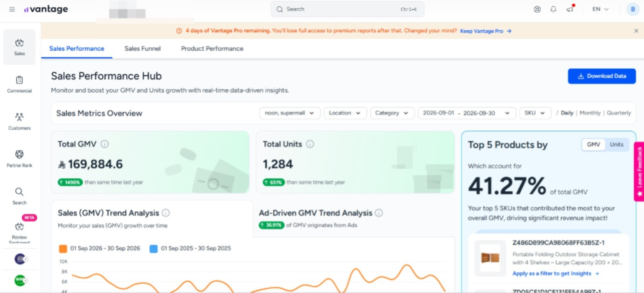Click the info icon beside Total GMV
The width and height of the screenshot is (644, 293).
point(105,144)
